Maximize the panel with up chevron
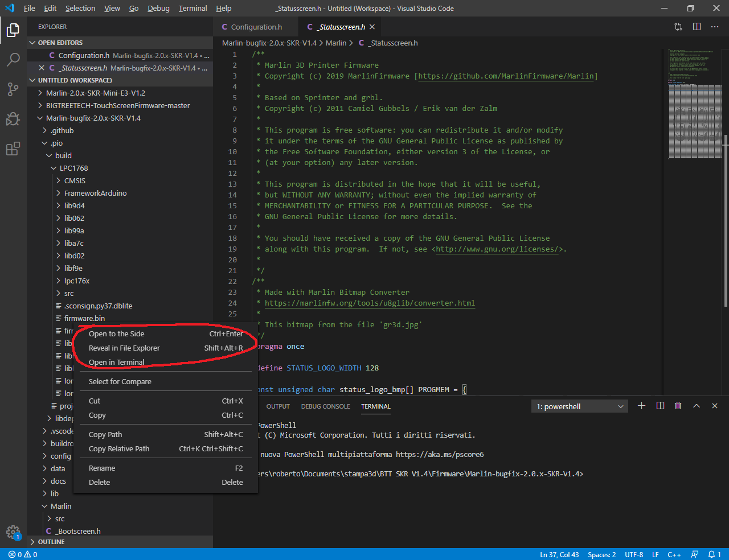This screenshot has height=560, width=729. (696, 406)
